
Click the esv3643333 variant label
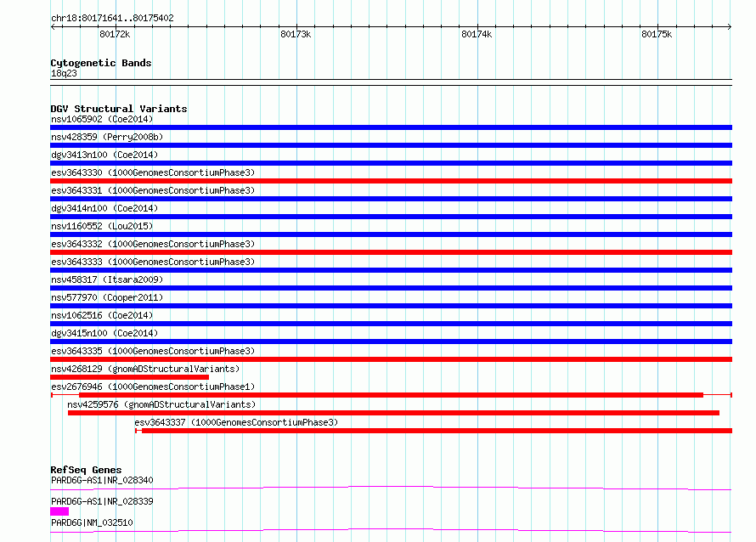(153, 262)
